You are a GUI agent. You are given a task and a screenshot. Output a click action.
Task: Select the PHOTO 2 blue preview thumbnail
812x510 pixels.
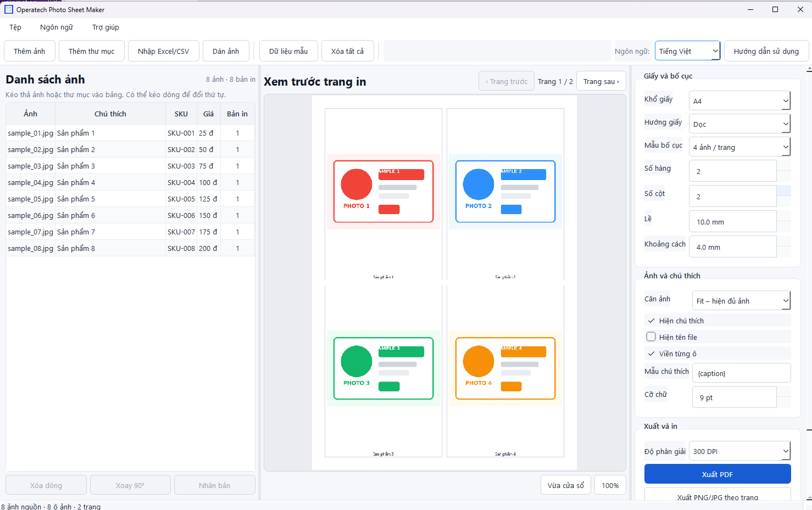505,192
